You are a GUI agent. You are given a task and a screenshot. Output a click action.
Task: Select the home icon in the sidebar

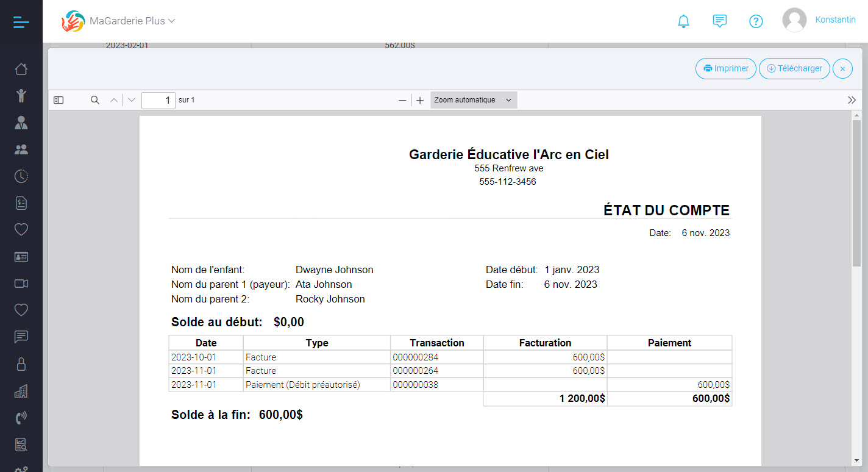point(21,69)
